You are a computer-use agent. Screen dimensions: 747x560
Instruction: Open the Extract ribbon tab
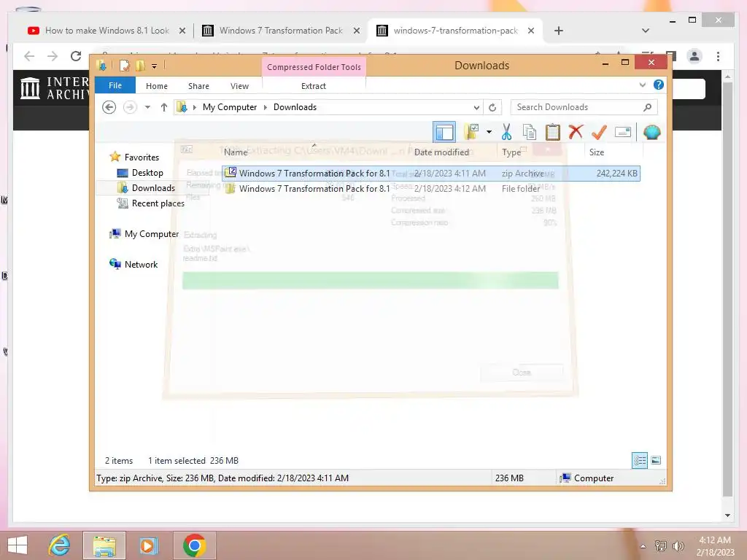click(x=314, y=86)
